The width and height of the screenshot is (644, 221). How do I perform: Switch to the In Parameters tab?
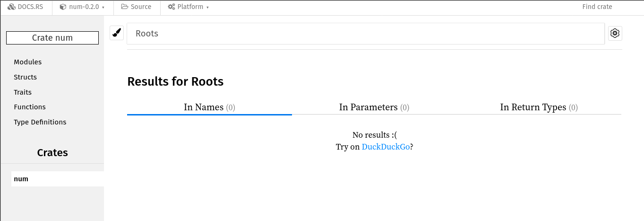click(374, 107)
